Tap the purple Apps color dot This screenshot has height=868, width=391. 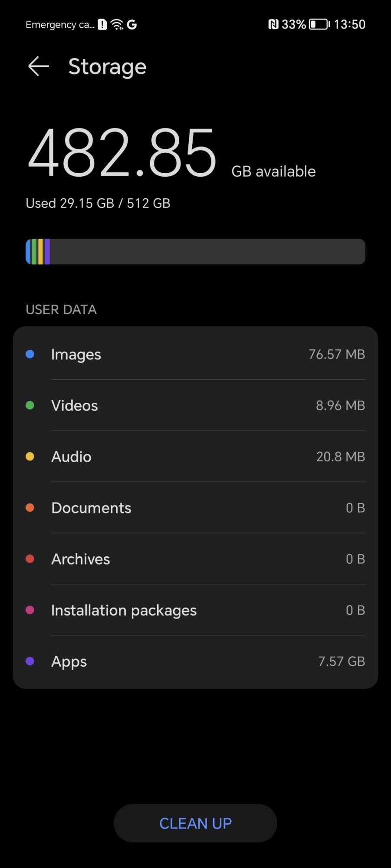(30, 661)
